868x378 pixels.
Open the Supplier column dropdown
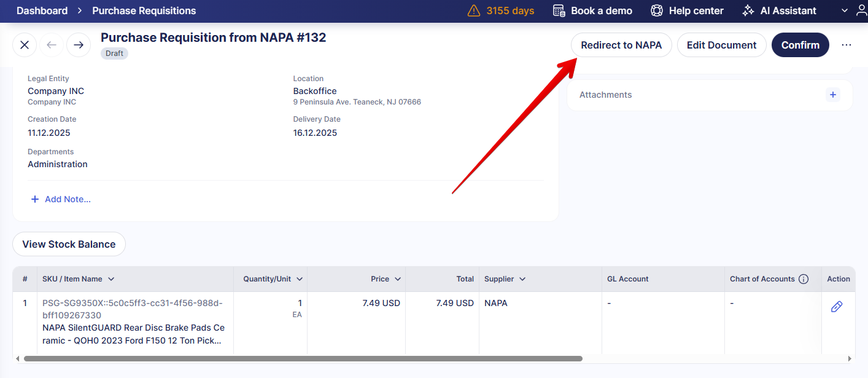tap(522, 279)
